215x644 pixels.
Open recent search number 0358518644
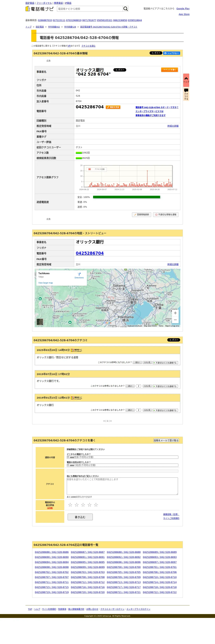pos(135,20)
